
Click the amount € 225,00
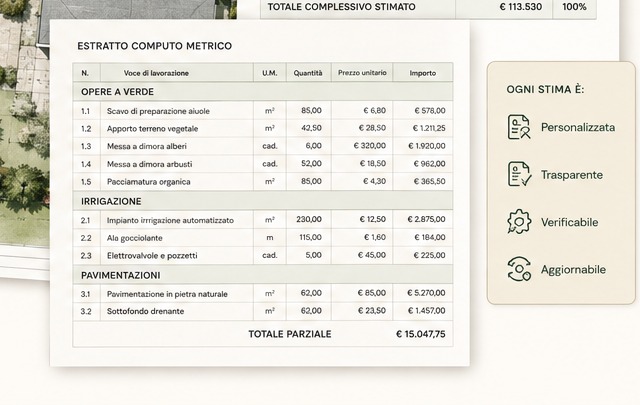[429, 255]
